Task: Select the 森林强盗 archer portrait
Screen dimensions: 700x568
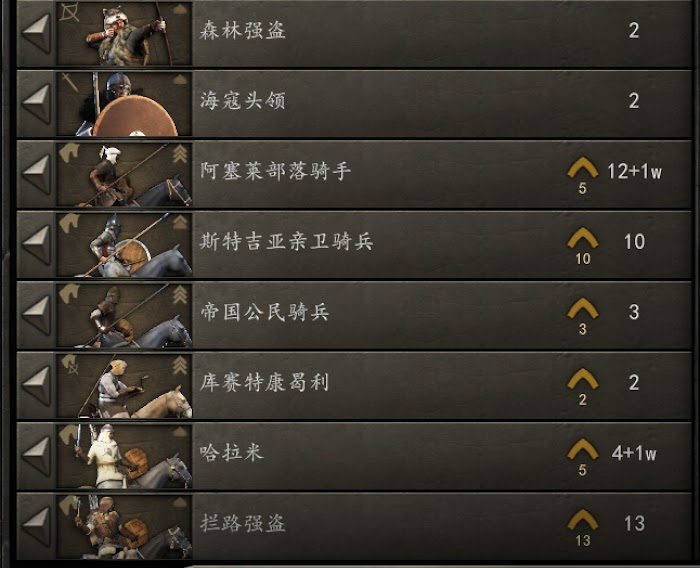Action: [x=124, y=33]
